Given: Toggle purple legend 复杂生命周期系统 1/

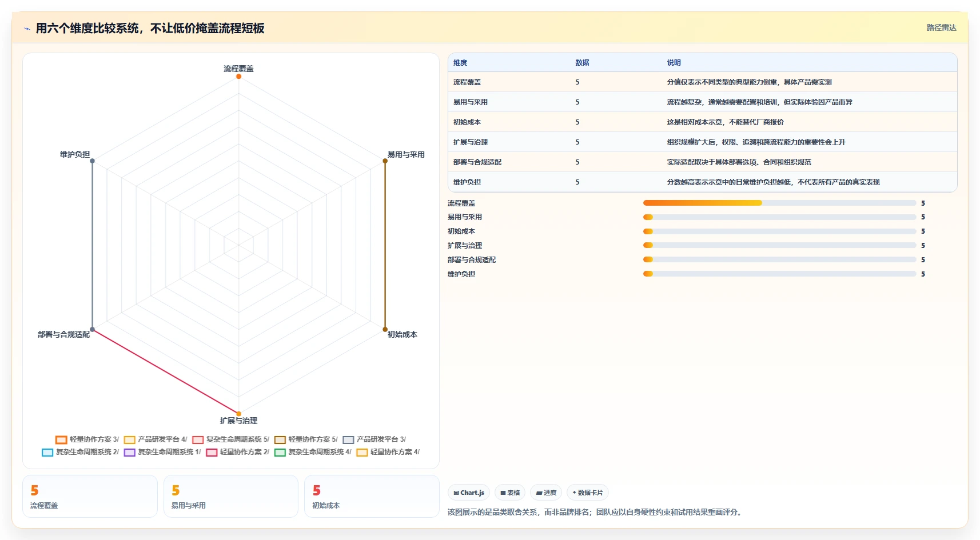Looking at the screenshot, I should [x=162, y=452].
